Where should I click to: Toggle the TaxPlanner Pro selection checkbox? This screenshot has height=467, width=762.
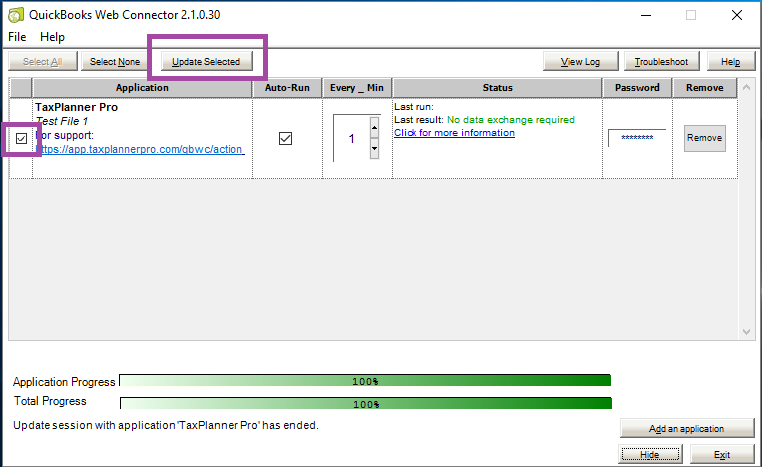coord(21,138)
